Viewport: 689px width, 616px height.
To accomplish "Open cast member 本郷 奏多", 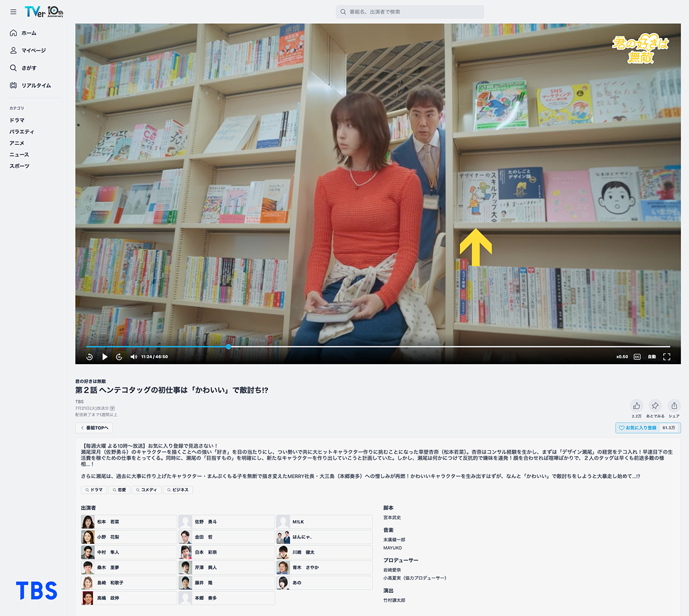I will [227, 598].
